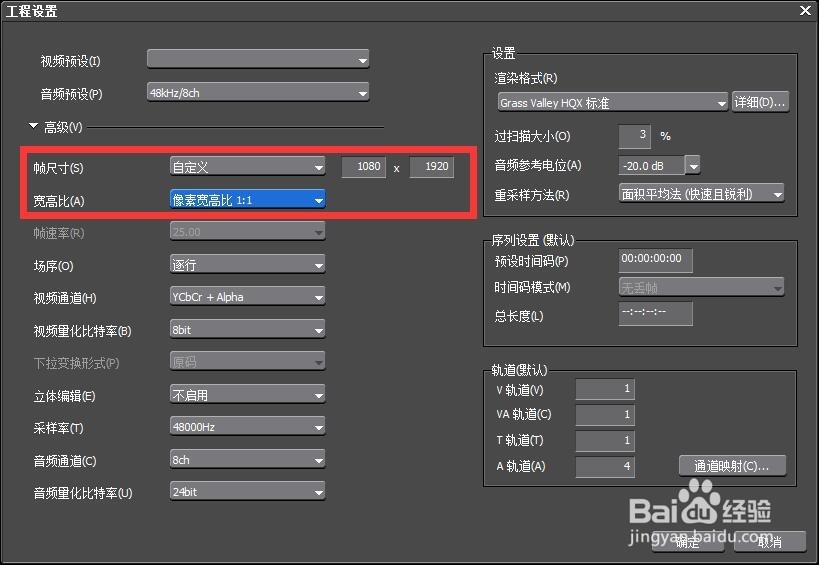Open the 采样率 48000Hz dropdown
The height and width of the screenshot is (565, 819).
click(x=248, y=427)
